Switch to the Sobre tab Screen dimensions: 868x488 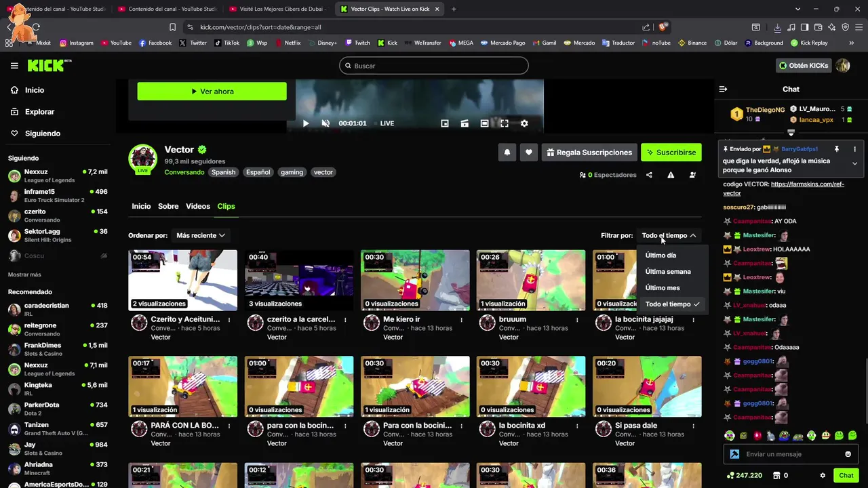coord(168,206)
